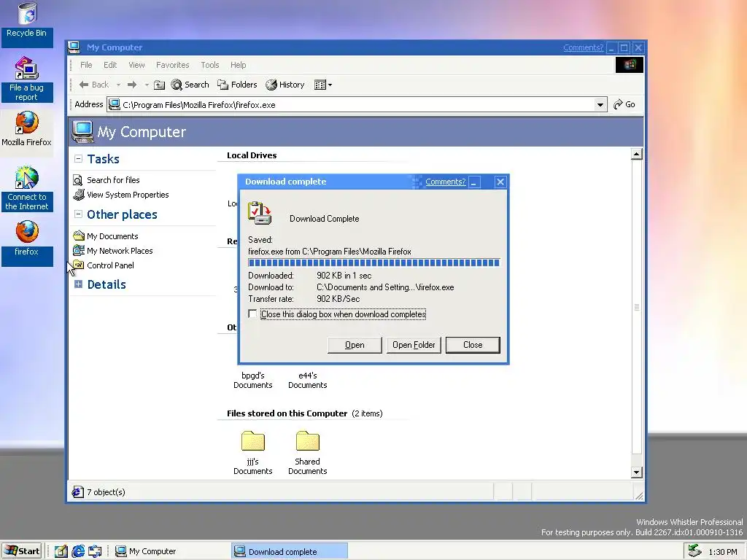Toggle Close this dialog box checkbox
This screenshot has width=747, height=560.
(252, 314)
